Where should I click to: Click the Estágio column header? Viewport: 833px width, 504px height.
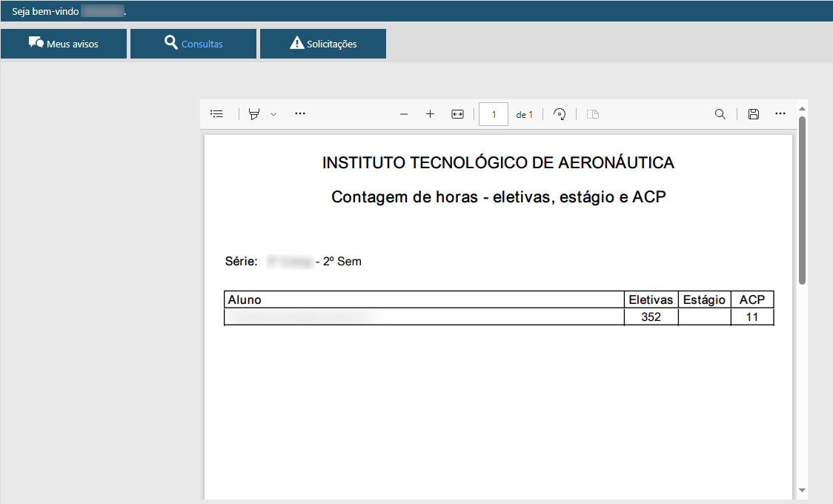(x=705, y=299)
